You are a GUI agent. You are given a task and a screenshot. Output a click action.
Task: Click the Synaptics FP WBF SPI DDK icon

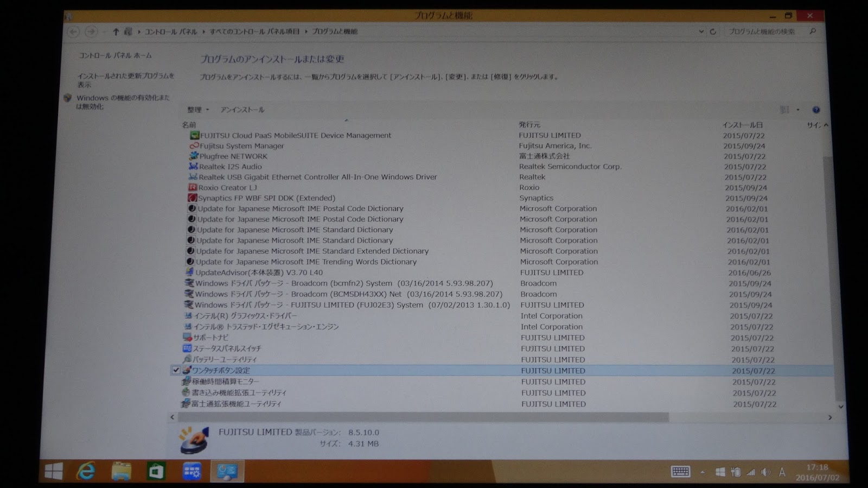192,198
